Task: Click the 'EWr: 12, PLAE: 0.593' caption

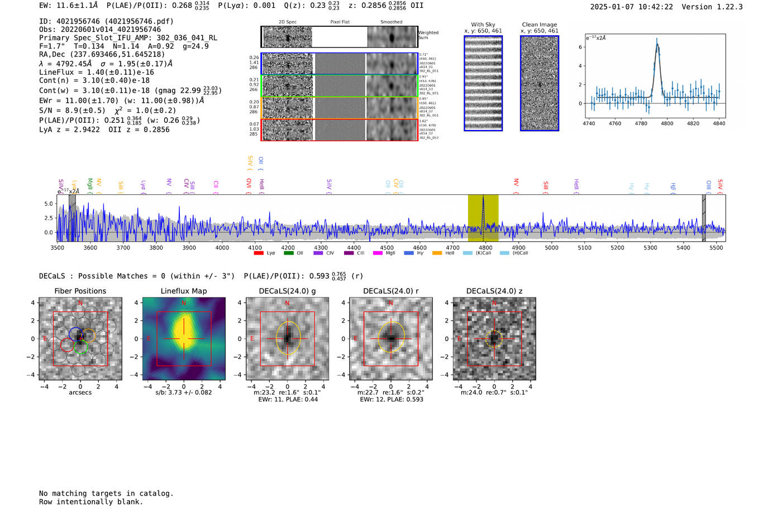Action: coord(392,400)
